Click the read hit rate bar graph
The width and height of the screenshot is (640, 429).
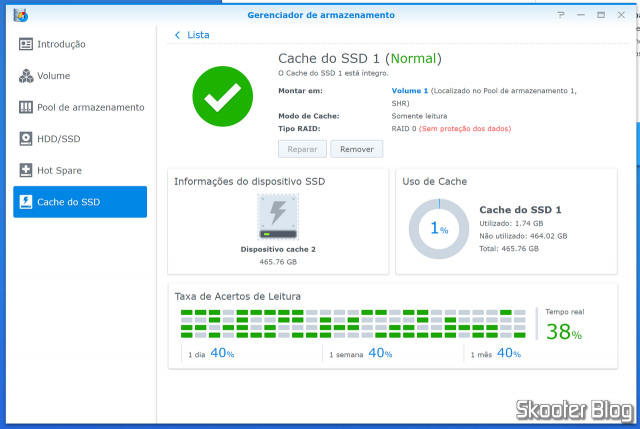coord(353,324)
